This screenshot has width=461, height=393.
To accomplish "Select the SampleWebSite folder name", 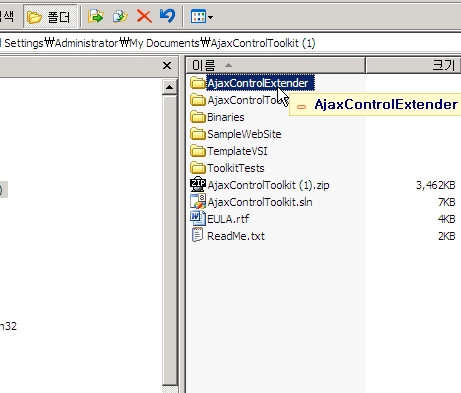I will pos(244,134).
